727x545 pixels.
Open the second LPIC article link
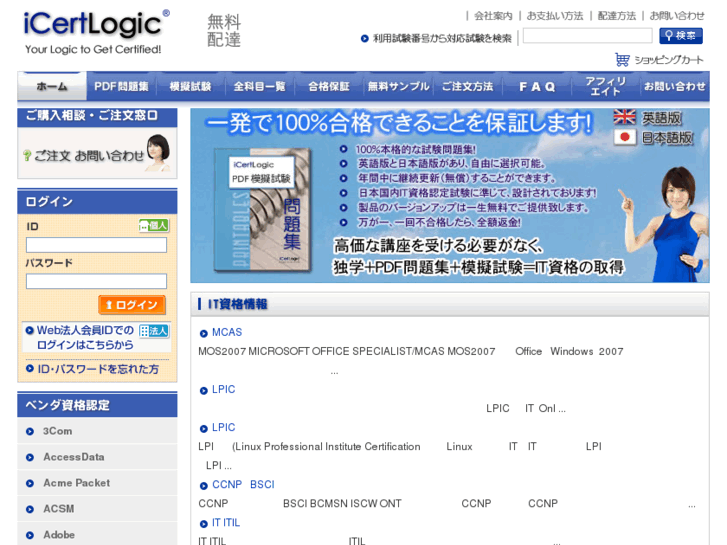[x=223, y=427]
